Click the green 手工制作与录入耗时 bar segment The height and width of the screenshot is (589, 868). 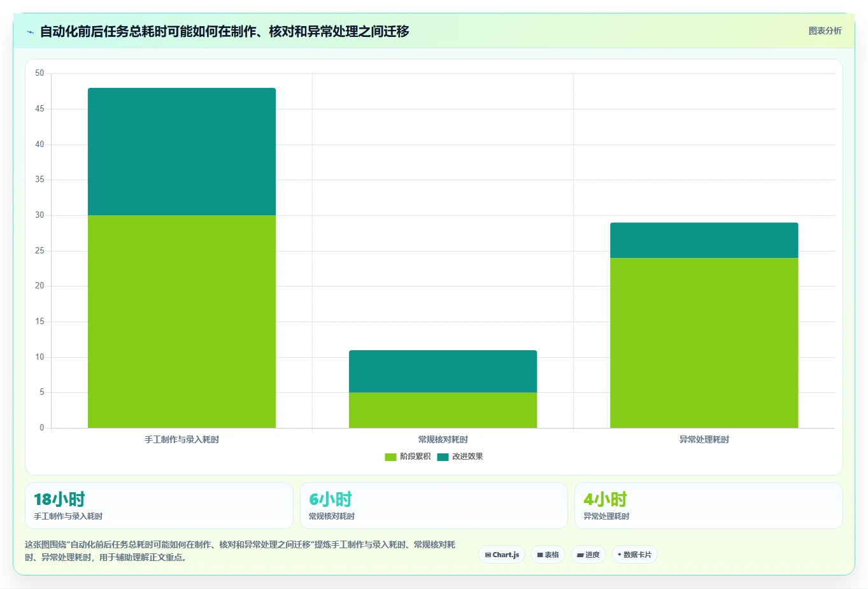(181, 322)
